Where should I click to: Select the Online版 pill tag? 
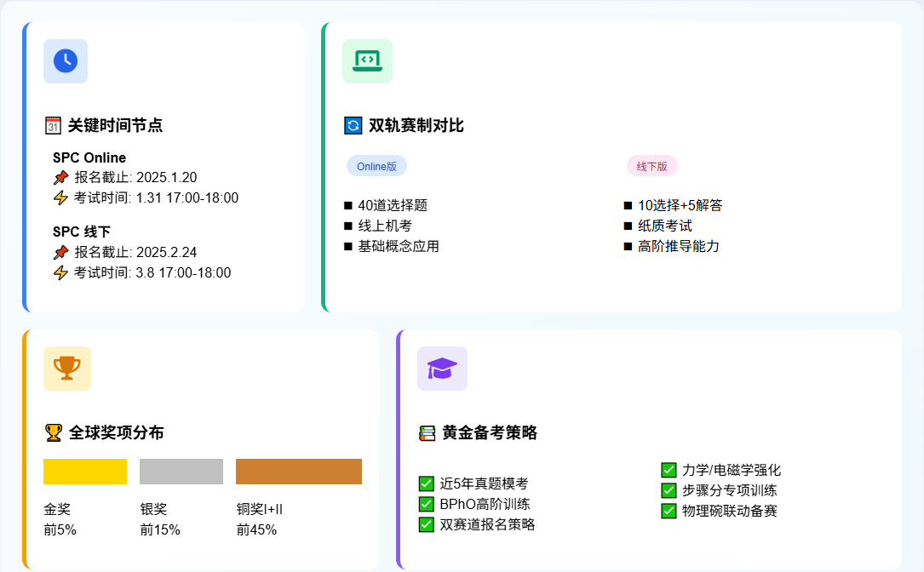tap(376, 166)
